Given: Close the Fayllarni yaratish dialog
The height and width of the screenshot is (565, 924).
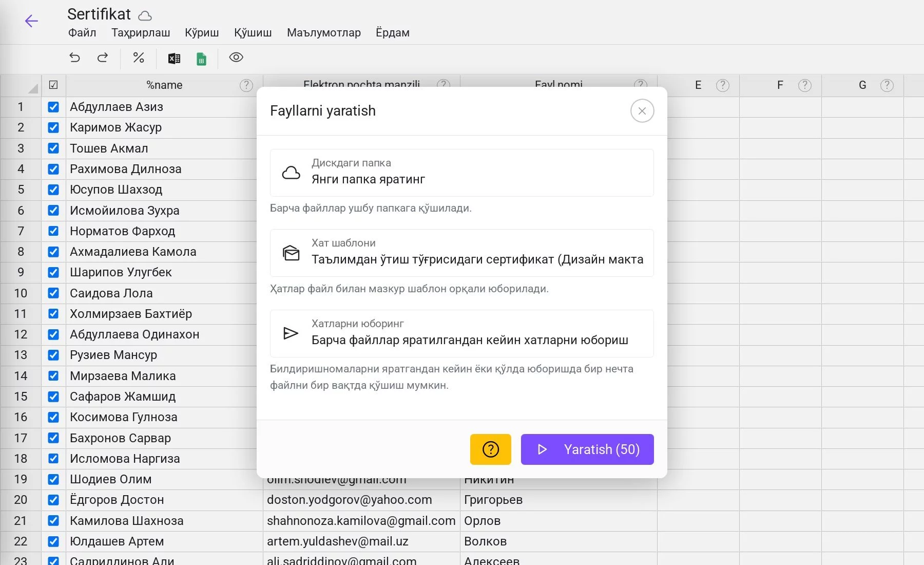Looking at the screenshot, I should click(642, 111).
